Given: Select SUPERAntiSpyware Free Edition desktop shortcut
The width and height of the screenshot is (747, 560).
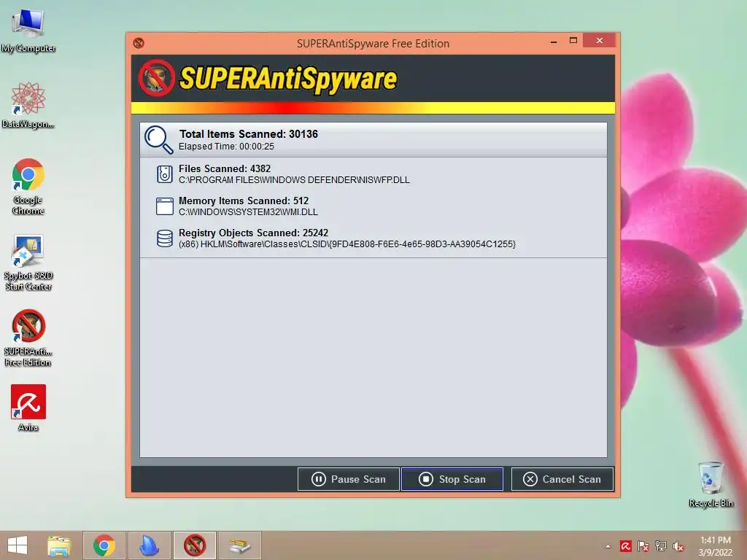Looking at the screenshot, I should [28, 338].
